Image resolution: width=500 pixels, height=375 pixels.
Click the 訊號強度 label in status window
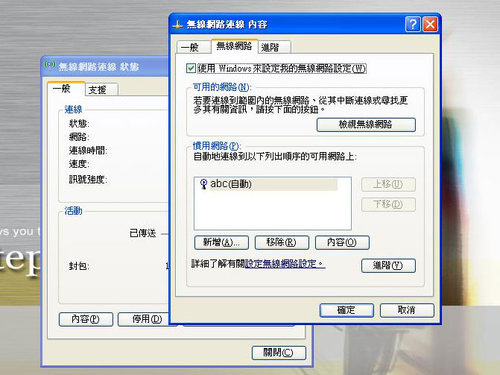(x=88, y=180)
